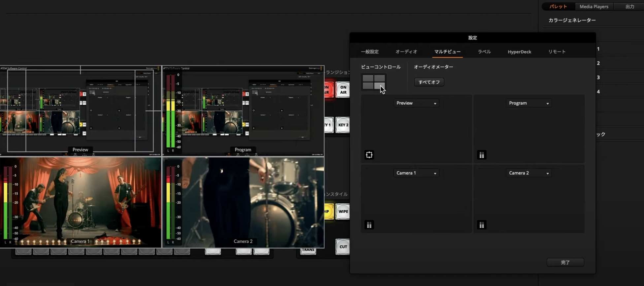The height and width of the screenshot is (286, 644).
Task: Click the 完了 button to close settings
Action: 565,263
